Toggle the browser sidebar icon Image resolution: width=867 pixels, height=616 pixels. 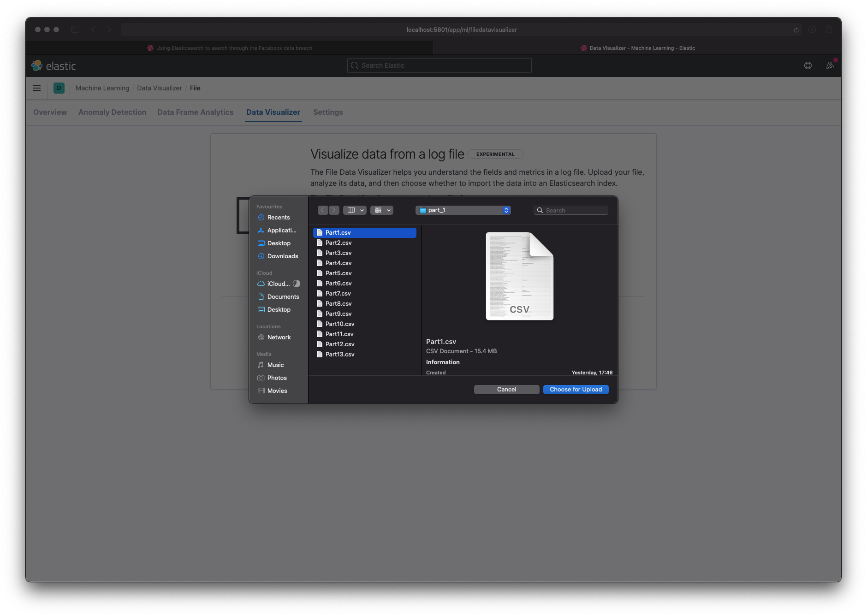pos(75,30)
